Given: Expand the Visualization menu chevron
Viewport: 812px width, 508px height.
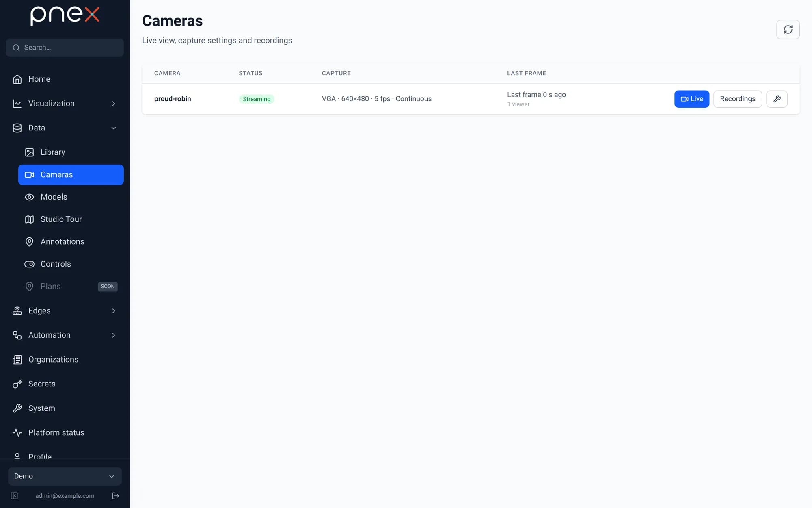Looking at the screenshot, I should point(114,104).
